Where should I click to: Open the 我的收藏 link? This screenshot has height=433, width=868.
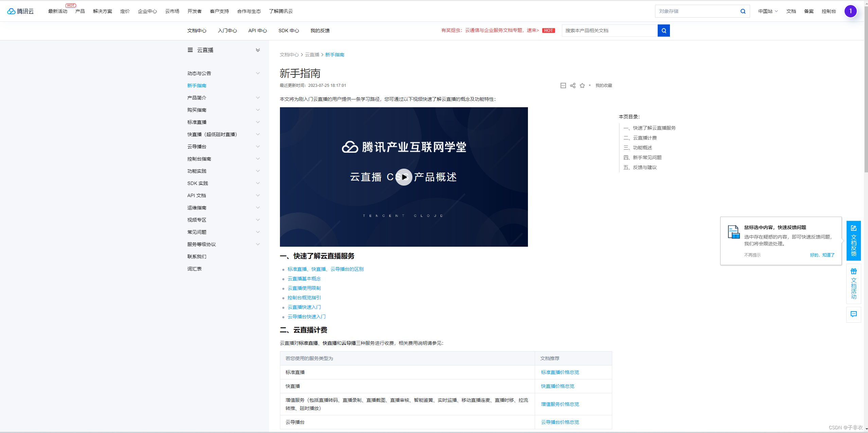pos(604,86)
